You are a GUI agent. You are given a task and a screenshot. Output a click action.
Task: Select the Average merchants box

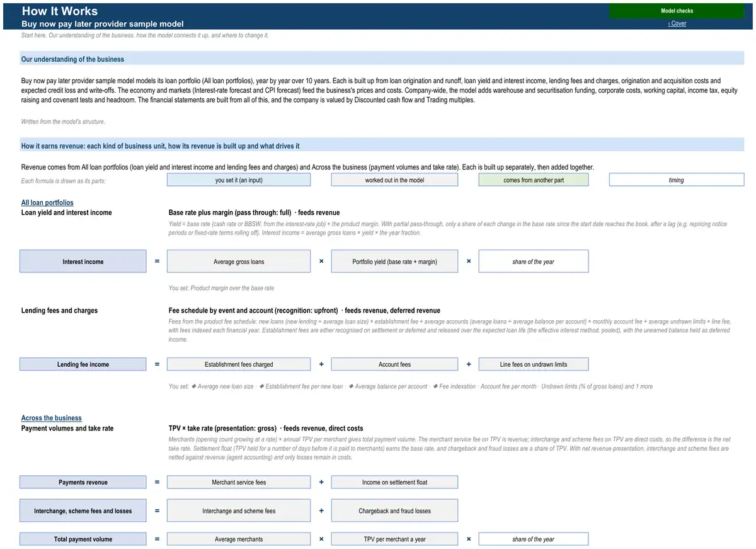point(239,539)
